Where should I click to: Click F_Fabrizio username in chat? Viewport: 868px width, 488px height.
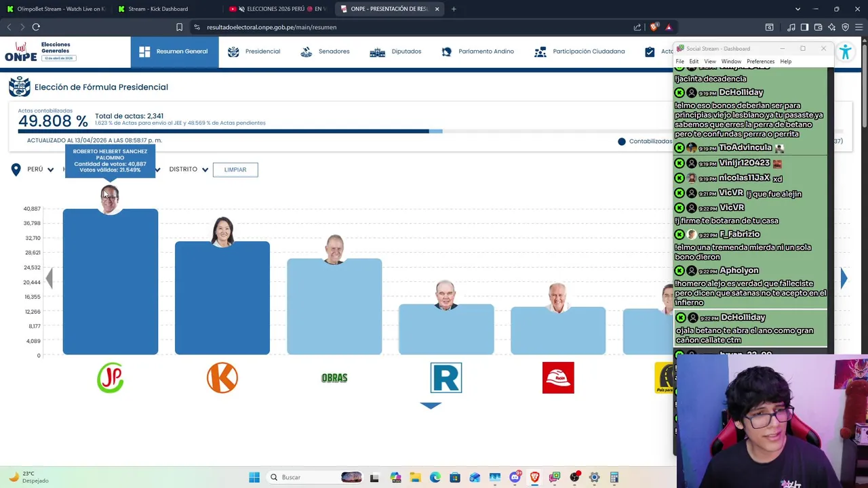(739, 234)
